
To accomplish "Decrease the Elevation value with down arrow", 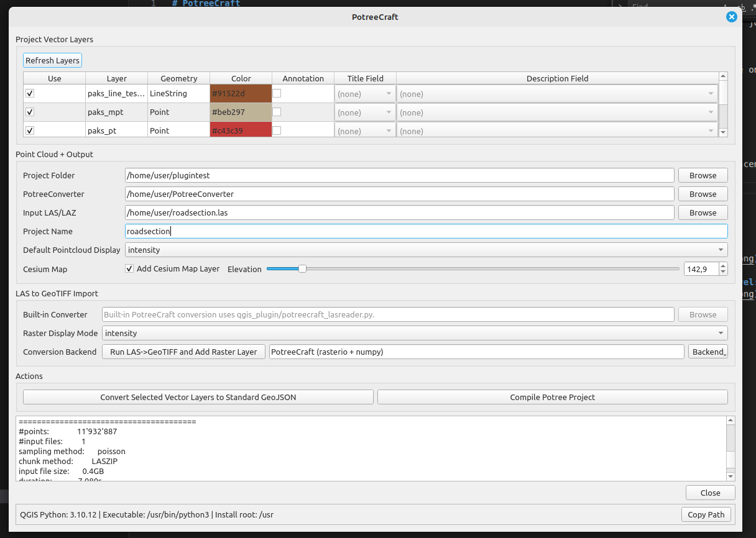I will tap(722, 272).
